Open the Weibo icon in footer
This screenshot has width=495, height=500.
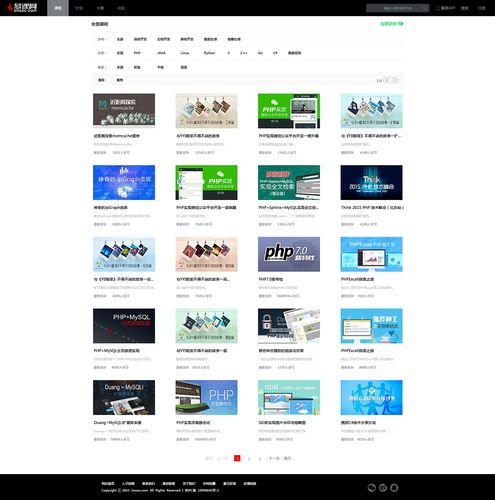pos(383,488)
